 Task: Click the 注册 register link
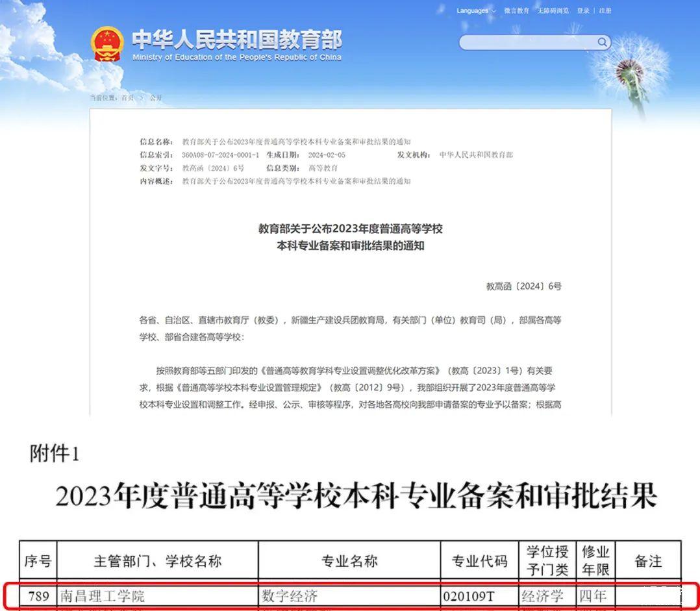coord(605,10)
